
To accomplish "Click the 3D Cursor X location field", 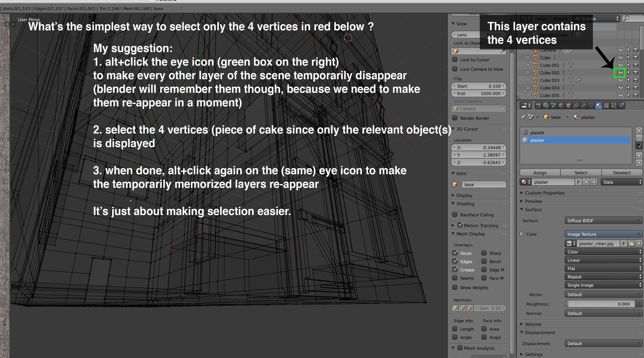I will pos(478,148).
